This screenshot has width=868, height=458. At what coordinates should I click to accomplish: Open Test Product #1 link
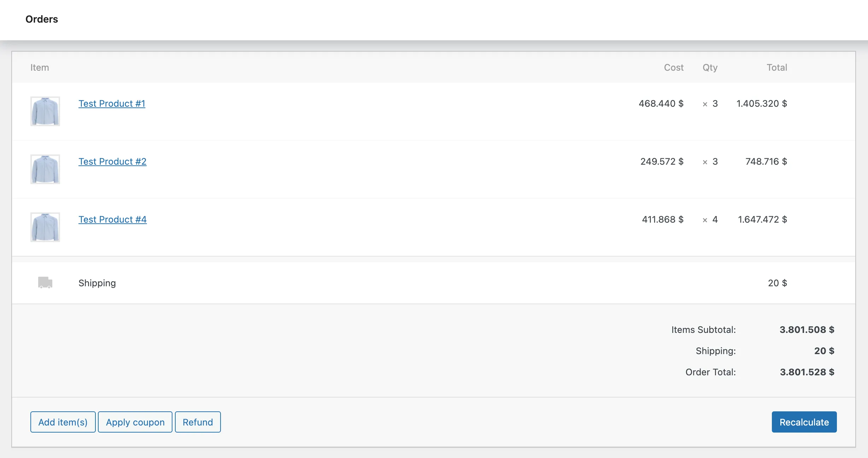pos(112,104)
